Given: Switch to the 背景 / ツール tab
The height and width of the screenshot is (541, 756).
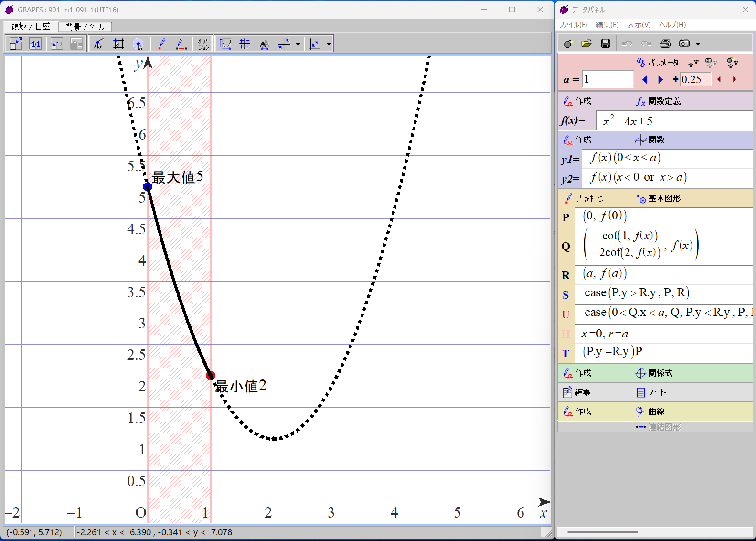Looking at the screenshot, I should (85, 27).
